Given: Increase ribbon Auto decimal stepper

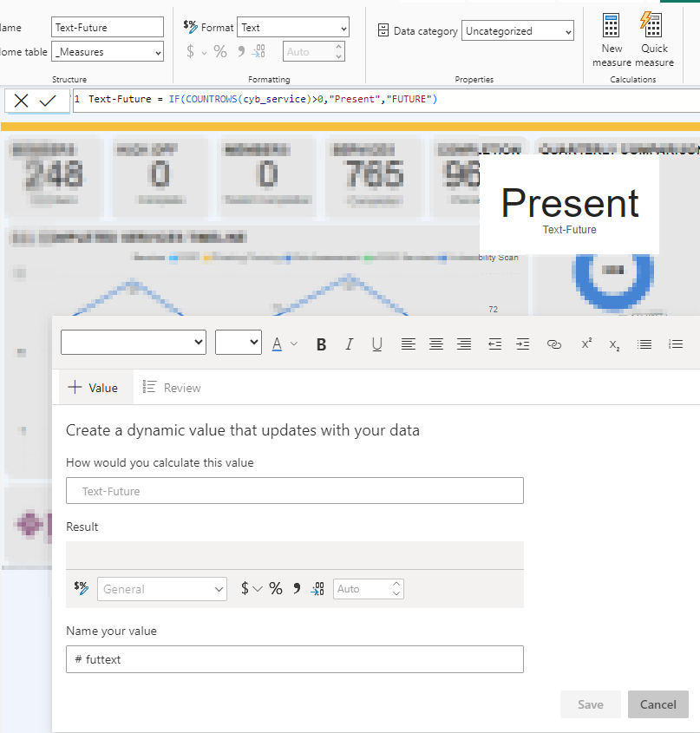Looking at the screenshot, I should 338,46.
